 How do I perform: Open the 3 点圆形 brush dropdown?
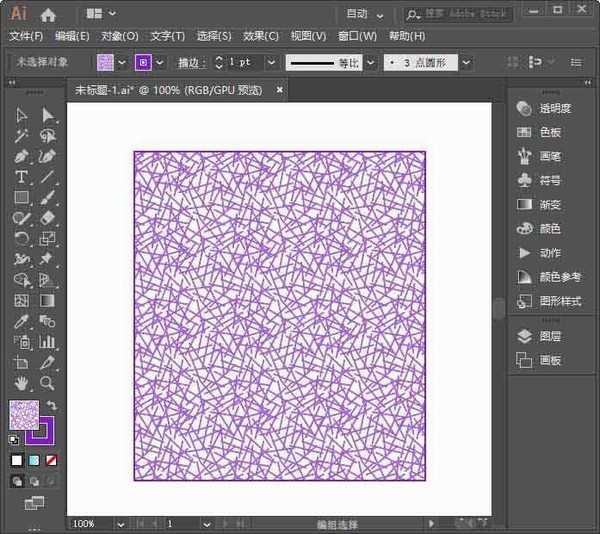click(468, 62)
